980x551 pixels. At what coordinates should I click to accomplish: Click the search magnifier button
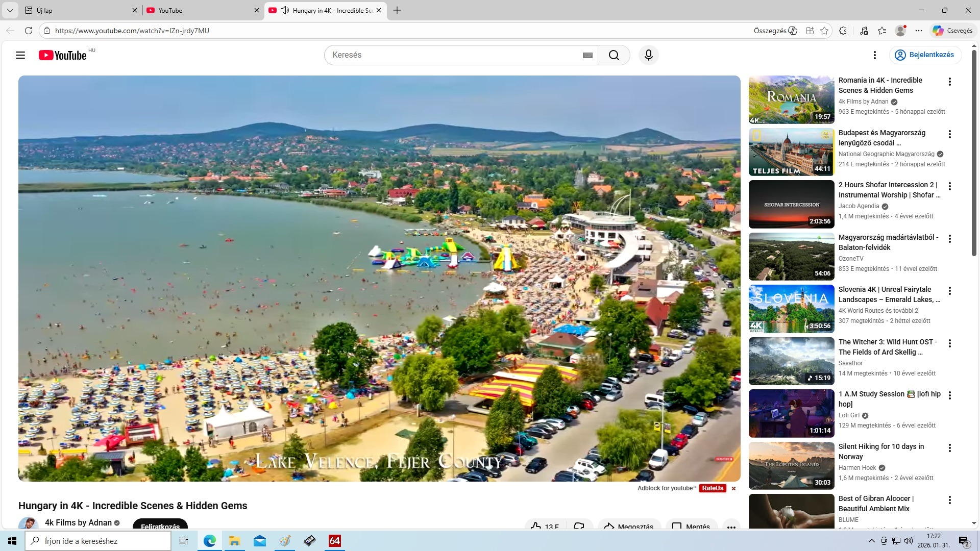(x=614, y=55)
